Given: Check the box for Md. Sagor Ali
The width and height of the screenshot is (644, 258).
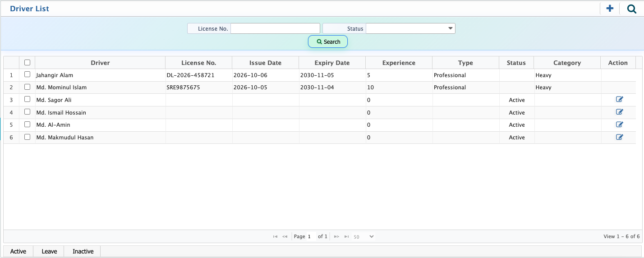Looking at the screenshot, I should point(27,100).
